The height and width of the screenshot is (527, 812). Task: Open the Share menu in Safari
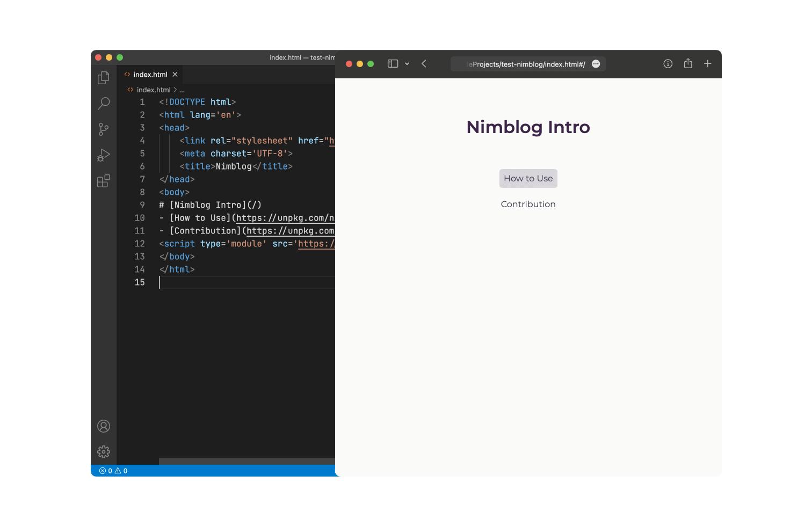coord(688,63)
